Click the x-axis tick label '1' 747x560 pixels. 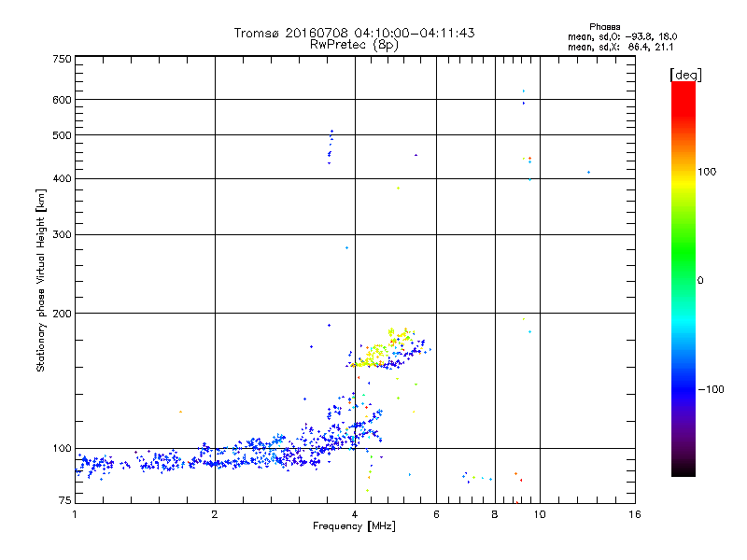pyautogui.click(x=75, y=514)
